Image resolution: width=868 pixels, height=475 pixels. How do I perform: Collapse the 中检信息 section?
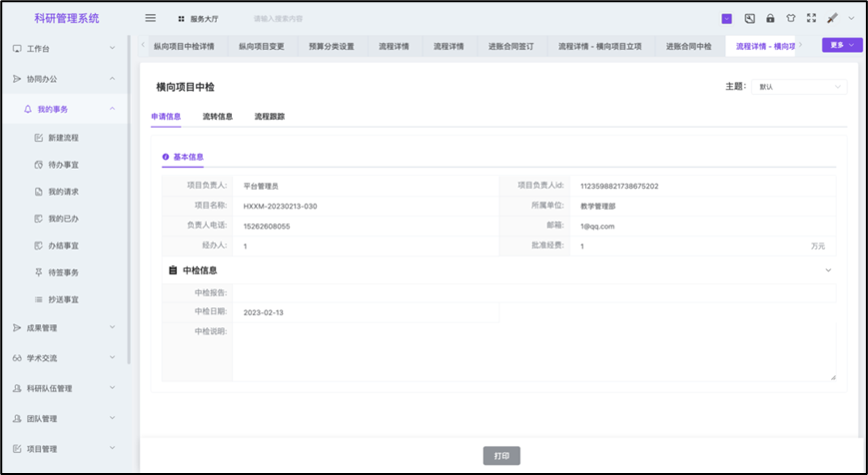pyautogui.click(x=828, y=270)
